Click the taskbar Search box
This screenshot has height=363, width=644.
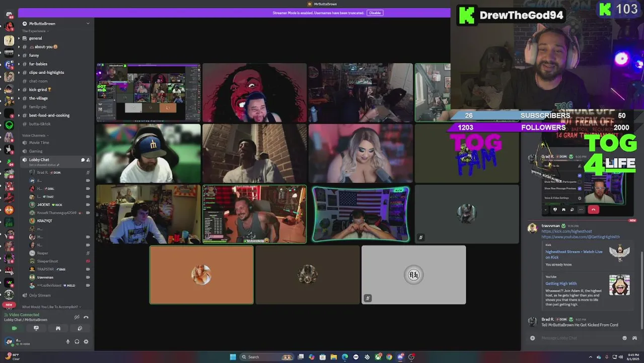[x=267, y=357]
